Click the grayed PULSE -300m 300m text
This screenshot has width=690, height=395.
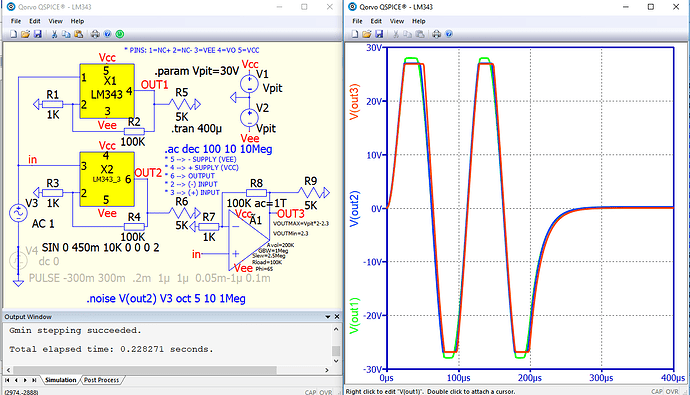click(150, 278)
